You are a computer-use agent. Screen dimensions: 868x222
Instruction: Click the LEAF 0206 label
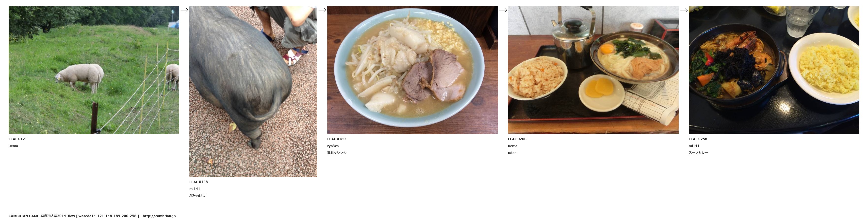click(x=517, y=139)
